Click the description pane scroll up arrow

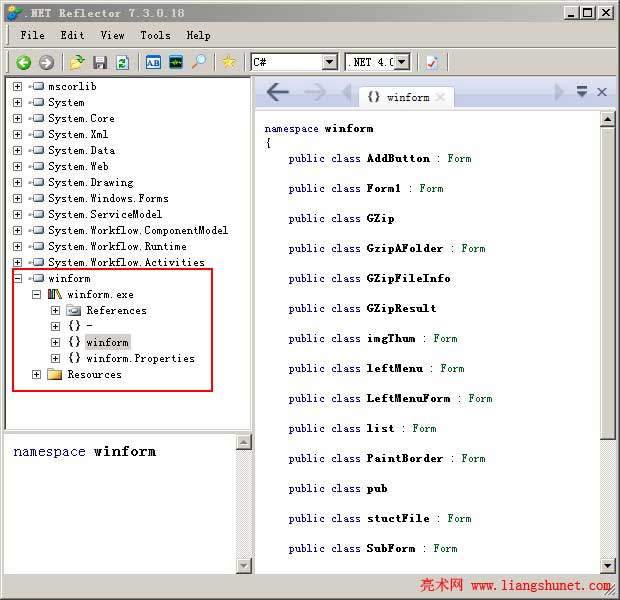(244, 442)
